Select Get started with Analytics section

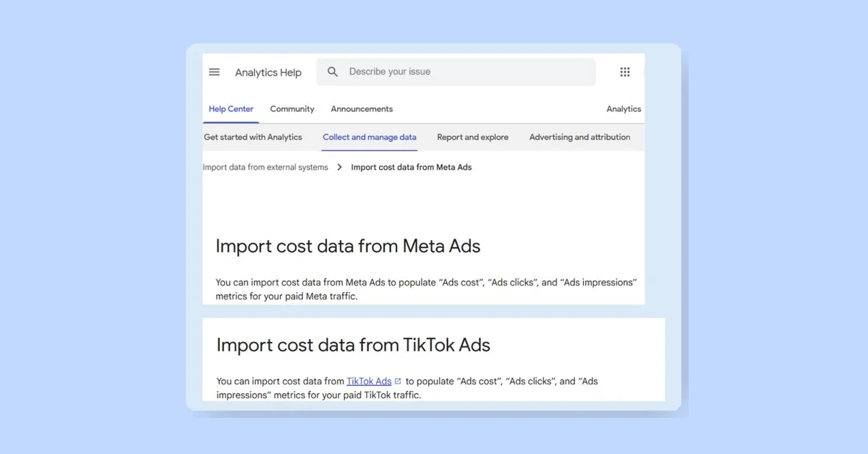pos(252,137)
